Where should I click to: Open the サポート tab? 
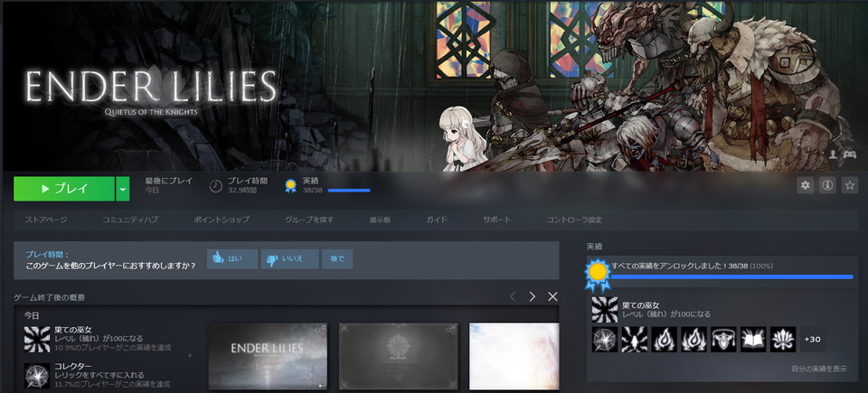tap(496, 220)
